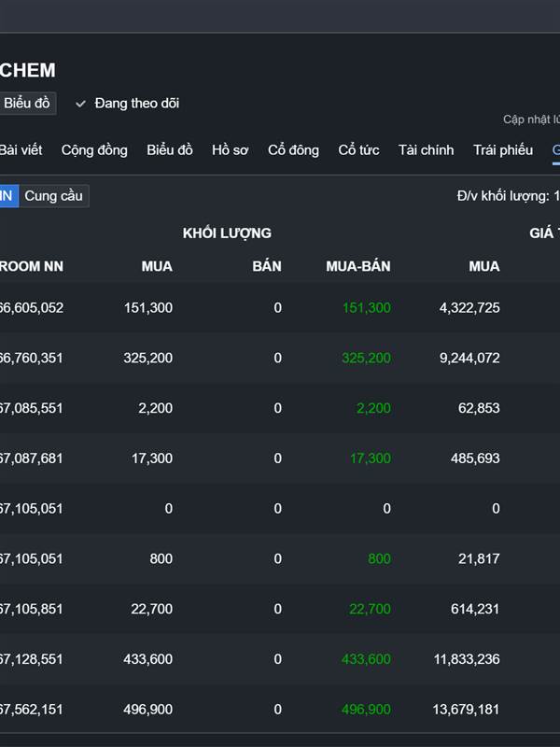The width and height of the screenshot is (560, 747).
Task: Click the BÁN column header
Action: pos(267,266)
